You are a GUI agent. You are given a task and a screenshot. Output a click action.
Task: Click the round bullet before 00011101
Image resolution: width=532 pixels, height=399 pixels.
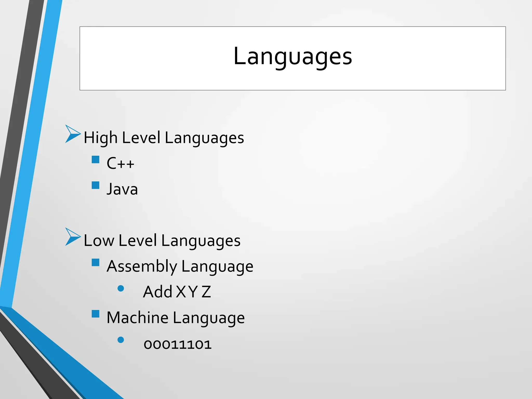click(121, 340)
